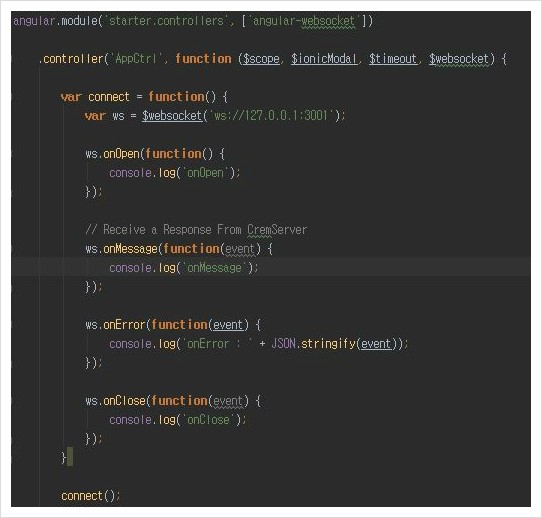Click the "onOpen" method in ws.onOpen
542x518 pixels.
(x=121, y=154)
